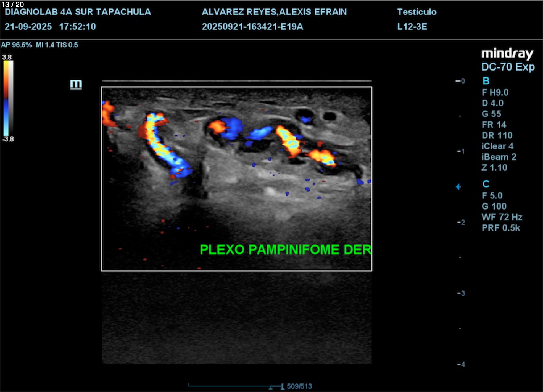Click the iClear 4 setting

tap(497, 146)
